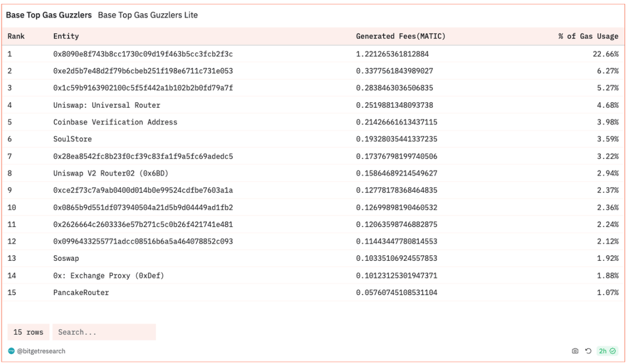The width and height of the screenshot is (630, 364).
Task: Focus the table Search field
Action: (104, 332)
